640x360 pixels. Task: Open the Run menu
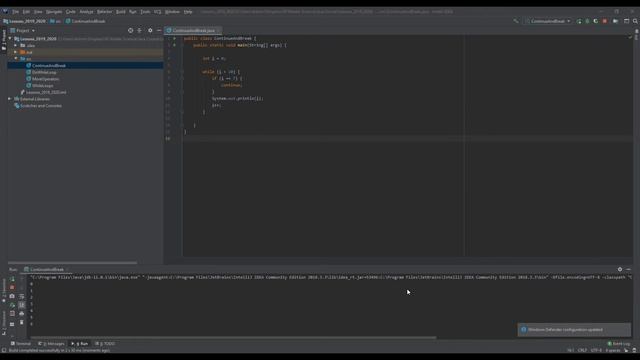point(133,11)
